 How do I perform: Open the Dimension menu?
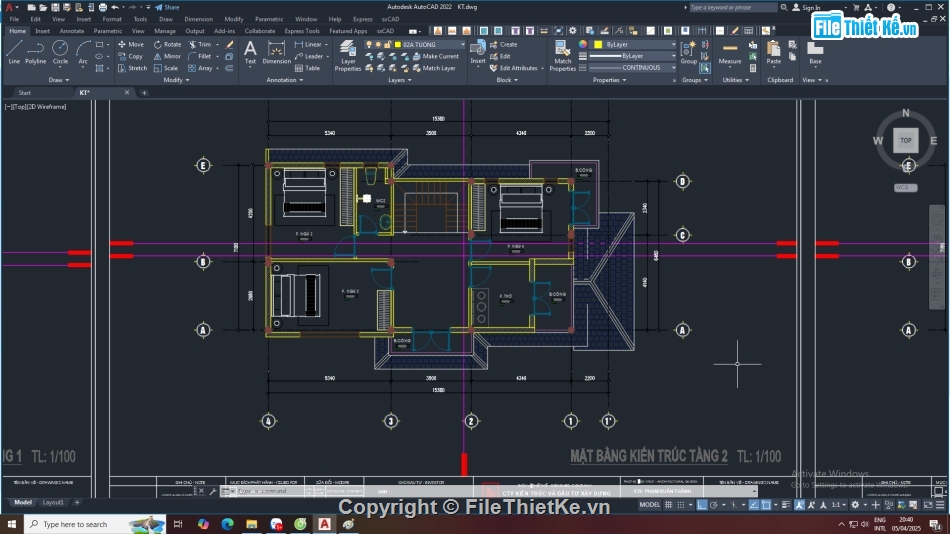pos(198,19)
